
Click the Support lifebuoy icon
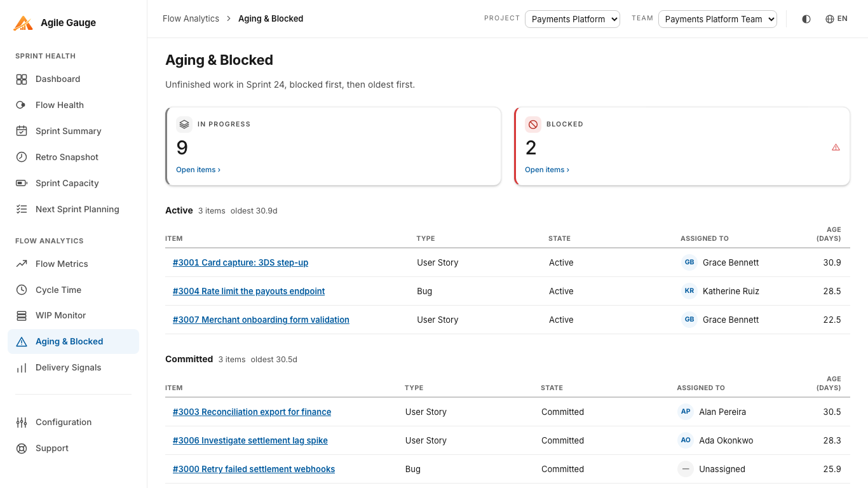pyautogui.click(x=22, y=449)
